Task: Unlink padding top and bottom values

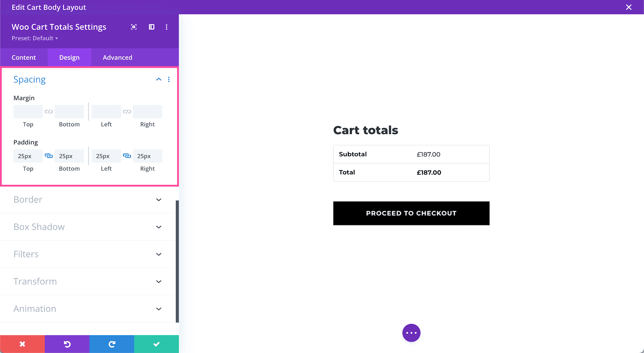Action: pos(49,156)
